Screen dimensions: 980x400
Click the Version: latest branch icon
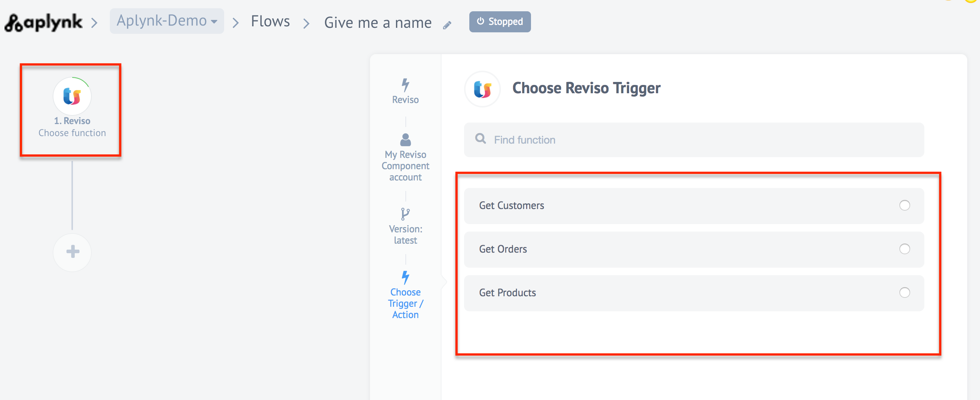tap(405, 214)
